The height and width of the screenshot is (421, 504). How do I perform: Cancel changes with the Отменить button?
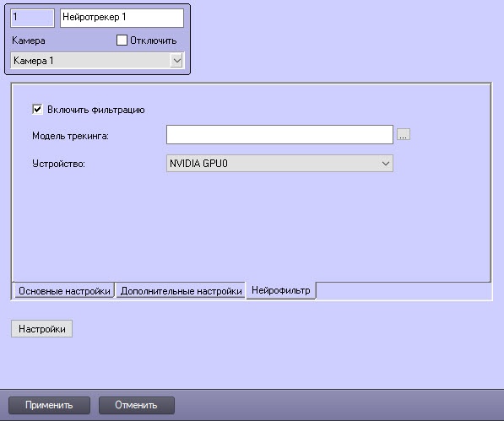136,405
